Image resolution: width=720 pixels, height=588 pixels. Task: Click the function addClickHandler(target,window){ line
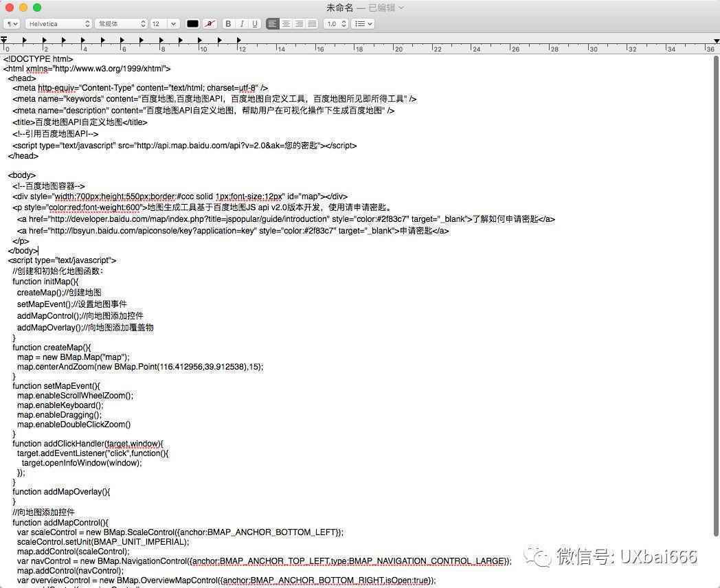tap(88, 444)
